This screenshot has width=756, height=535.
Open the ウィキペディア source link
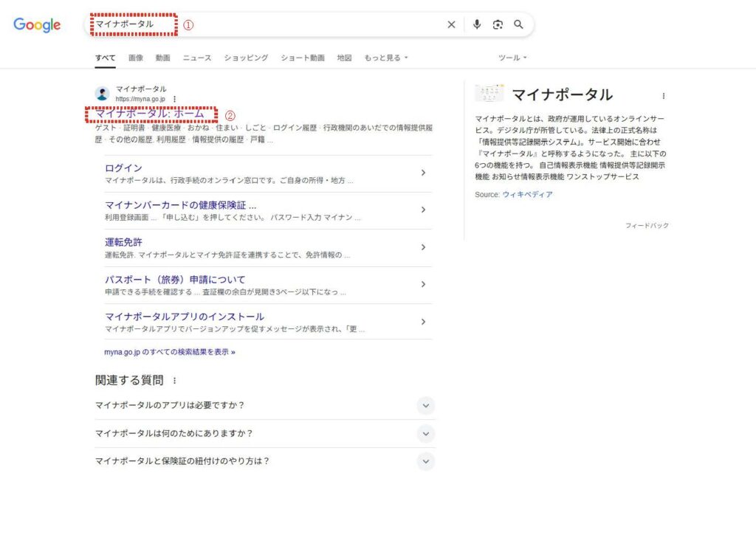click(527, 195)
